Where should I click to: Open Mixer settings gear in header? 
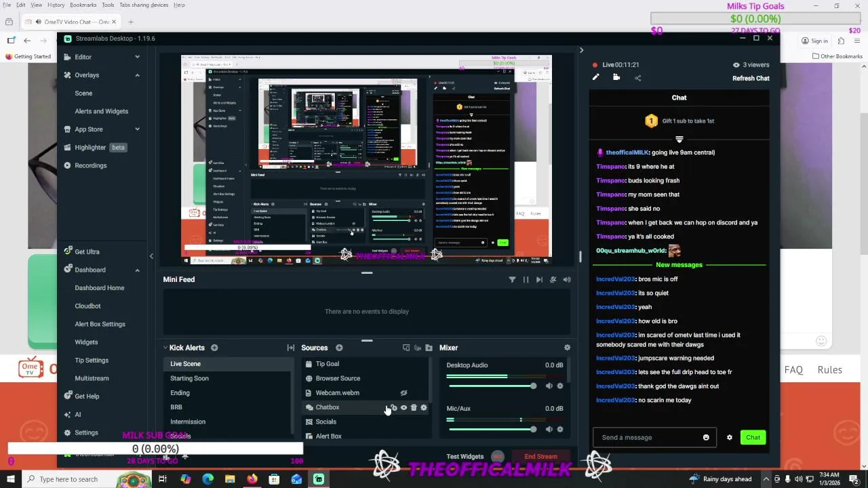click(x=567, y=348)
